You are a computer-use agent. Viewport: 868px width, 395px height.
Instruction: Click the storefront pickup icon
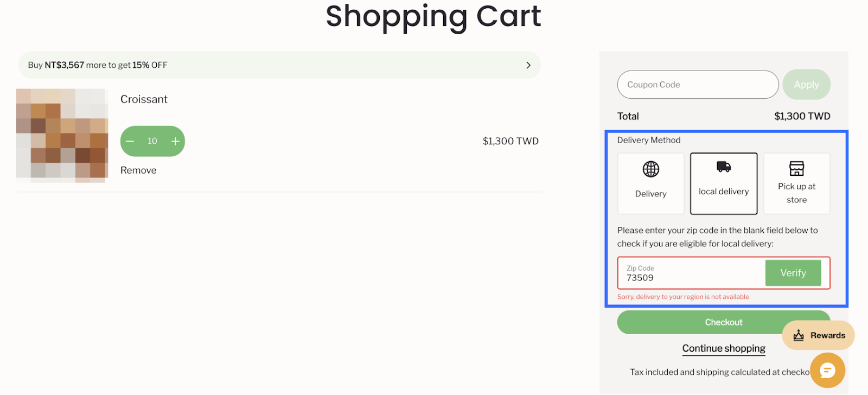coord(796,168)
